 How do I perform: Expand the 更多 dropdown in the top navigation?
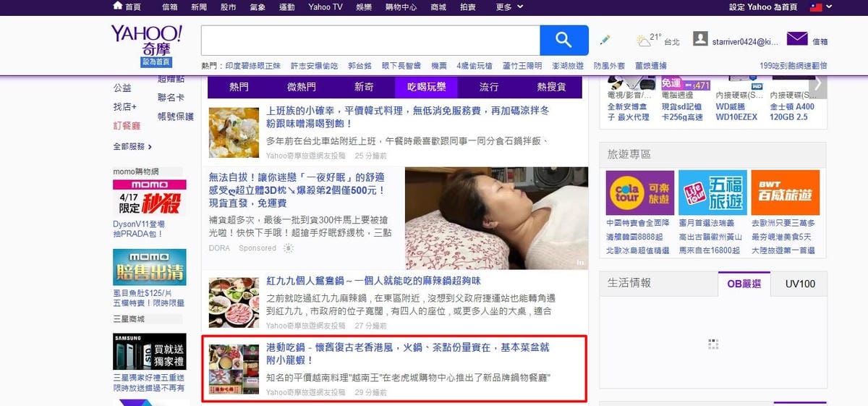(508, 7)
